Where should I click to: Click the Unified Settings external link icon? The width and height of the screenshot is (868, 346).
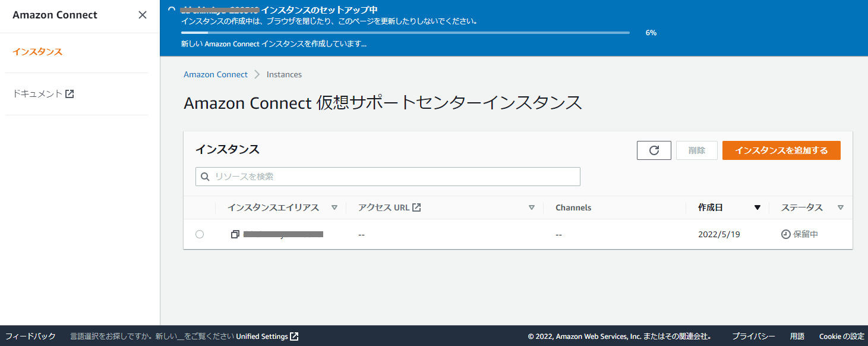tap(294, 336)
